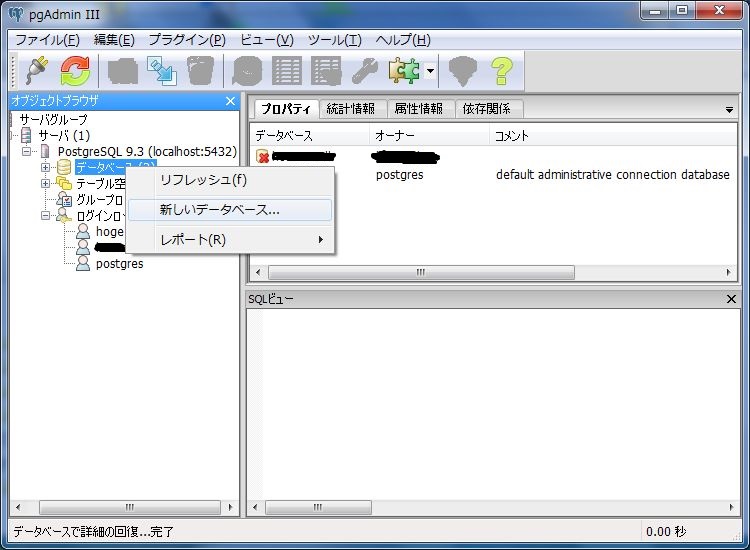The height and width of the screenshot is (550, 750).
Task: Switch to the プロパティ tab
Action: point(286,109)
